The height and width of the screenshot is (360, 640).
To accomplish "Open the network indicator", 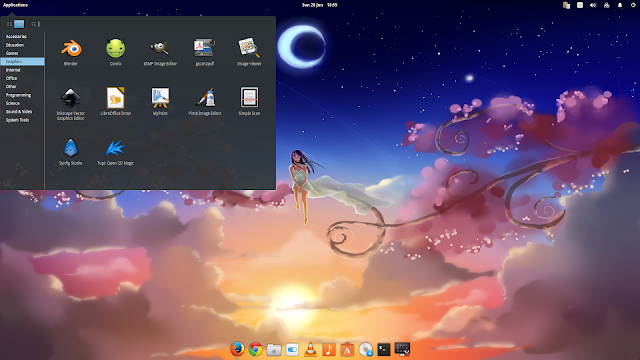I will click(x=607, y=5).
